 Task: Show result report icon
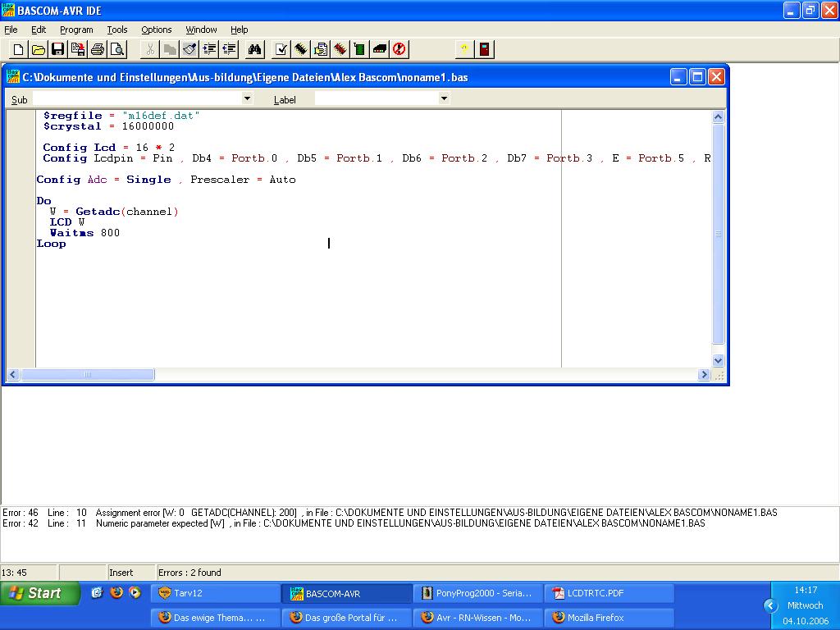pos(321,50)
